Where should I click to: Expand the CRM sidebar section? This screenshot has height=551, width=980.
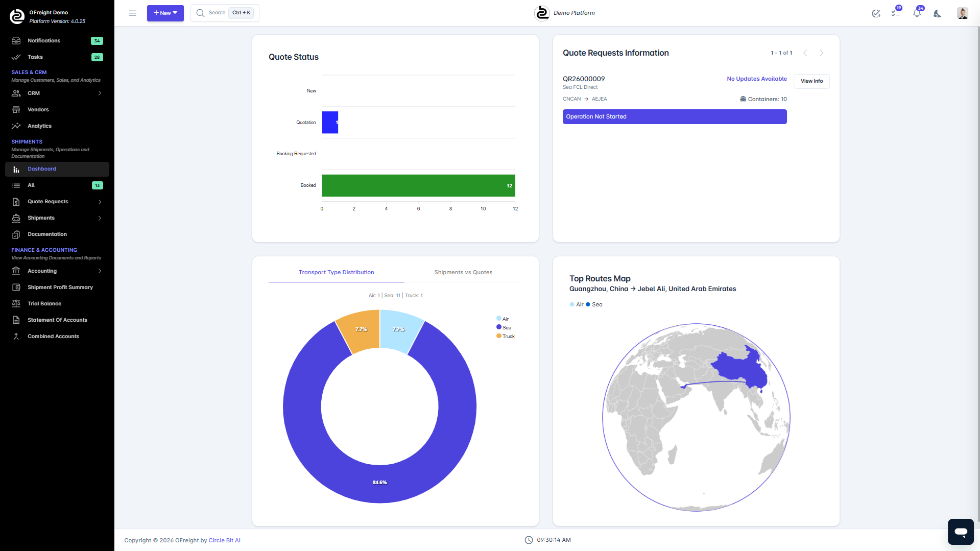[x=34, y=93]
